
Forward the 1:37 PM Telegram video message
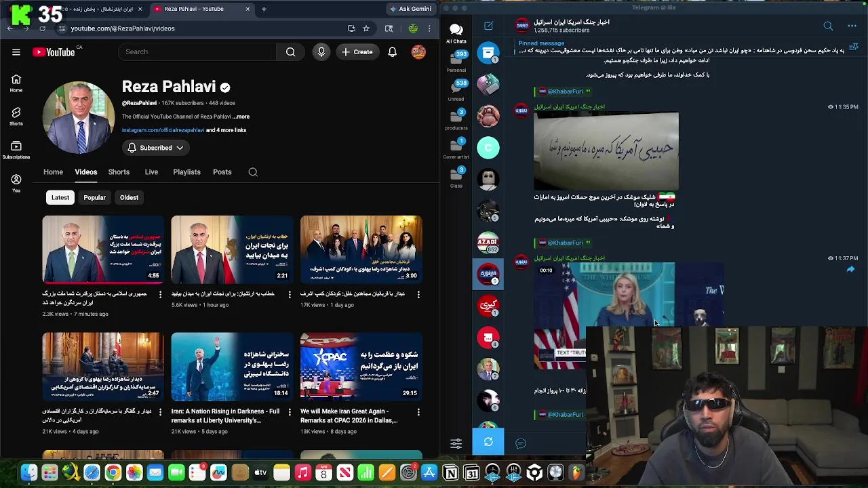[x=850, y=270]
